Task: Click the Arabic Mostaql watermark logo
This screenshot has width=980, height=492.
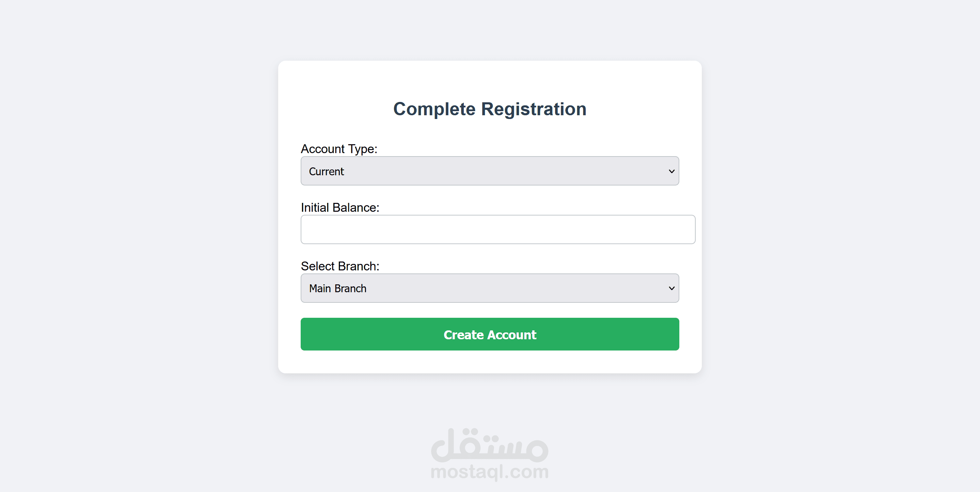Action: pyautogui.click(x=490, y=445)
